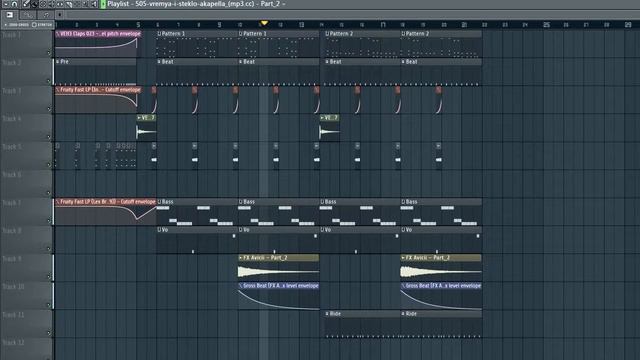The height and width of the screenshot is (360, 640).
Task: Toggle the Stretch option
Action: click(42, 24)
